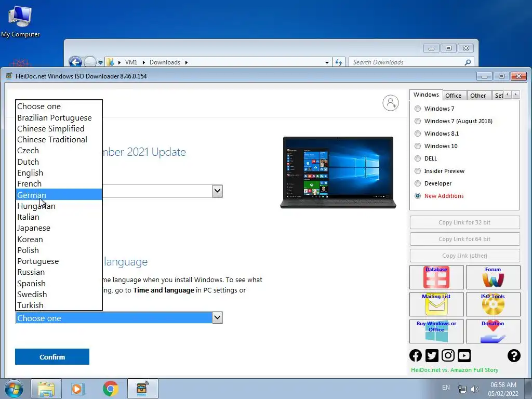The height and width of the screenshot is (399, 532).
Task: Expand the arrow after Downloads breadcrumb
Action: [x=187, y=62]
